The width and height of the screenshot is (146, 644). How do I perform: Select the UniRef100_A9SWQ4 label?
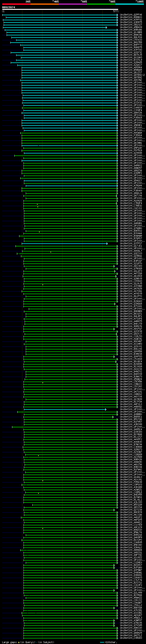pyautogui.click(x=131, y=133)
